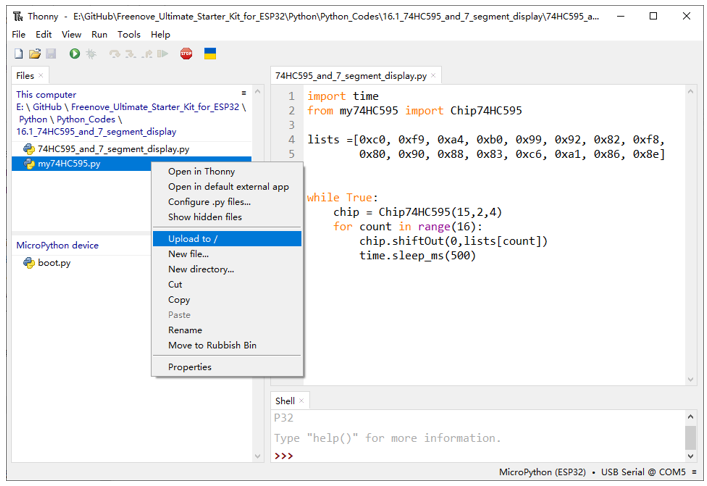
Task: Choose Rename in context menu
Action: 227,330
